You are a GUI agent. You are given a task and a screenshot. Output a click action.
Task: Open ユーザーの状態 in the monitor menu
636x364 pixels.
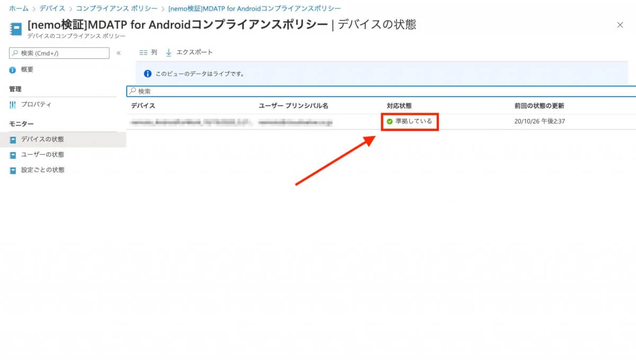pos(42,155)
